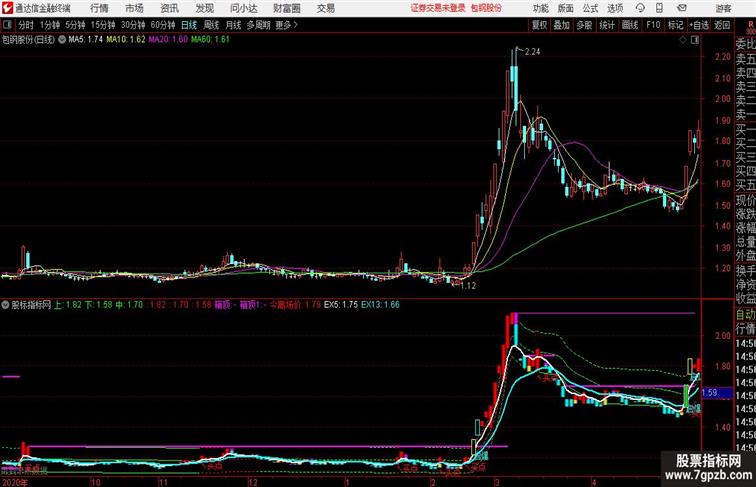Open the 财富圈 menu
The height and width of the screenshot is (487, 756).
pos(286,8)
